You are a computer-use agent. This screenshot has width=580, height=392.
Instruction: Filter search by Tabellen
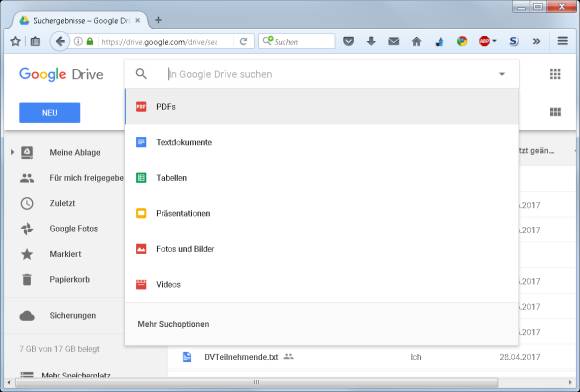pos(322,178)
